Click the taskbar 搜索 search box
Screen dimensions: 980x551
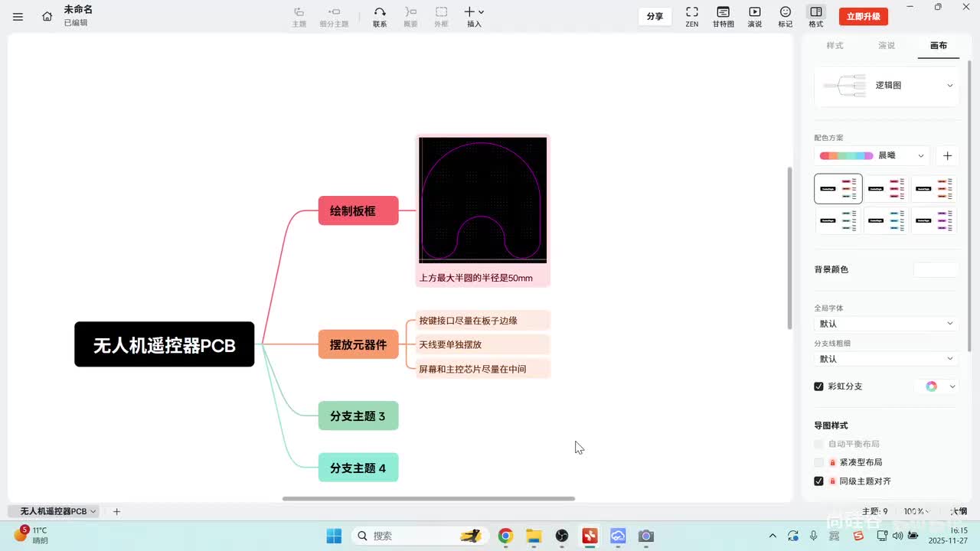(420, 536)
